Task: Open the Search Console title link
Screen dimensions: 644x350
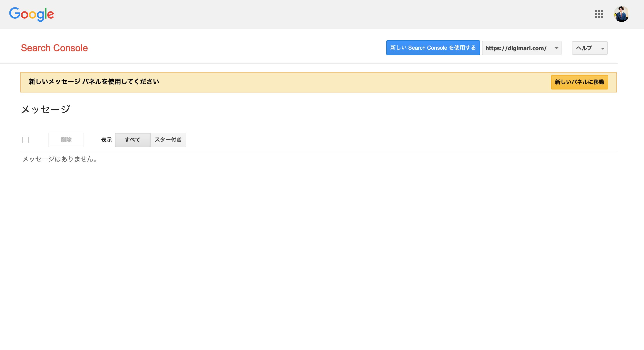Action: coord(54,48)
